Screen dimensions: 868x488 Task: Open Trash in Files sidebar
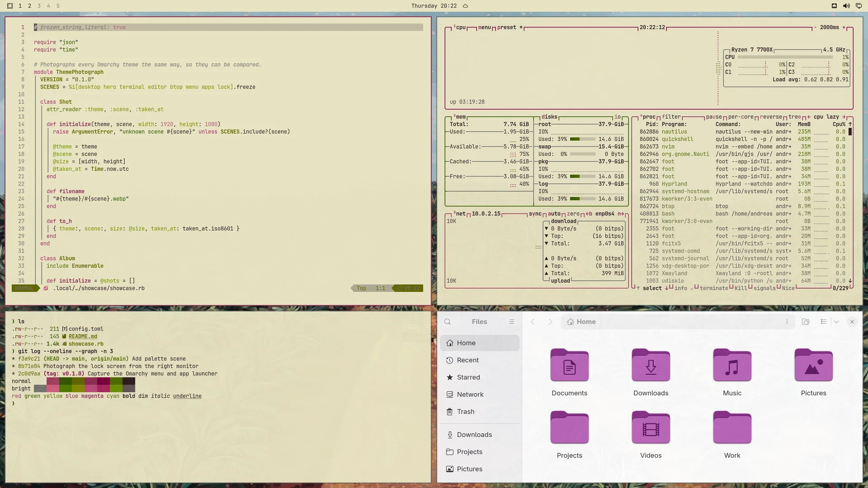click(x=479, y=412)
